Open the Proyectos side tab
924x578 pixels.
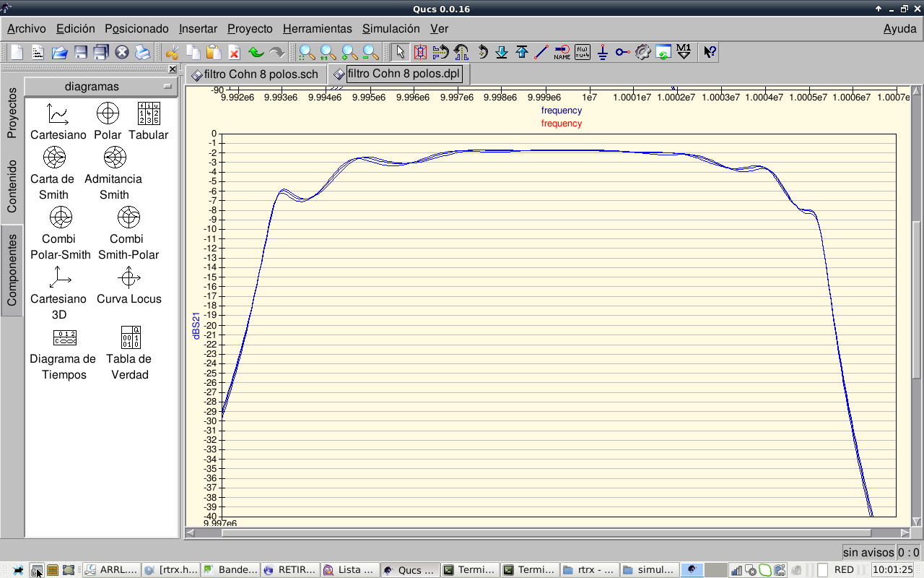click(12, 113)
